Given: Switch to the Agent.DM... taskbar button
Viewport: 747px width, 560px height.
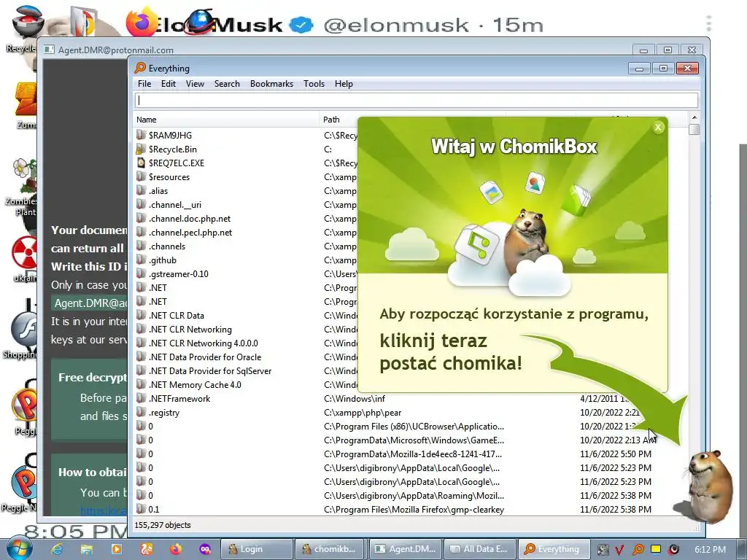Looking at the screenshot, I should 404,549.
